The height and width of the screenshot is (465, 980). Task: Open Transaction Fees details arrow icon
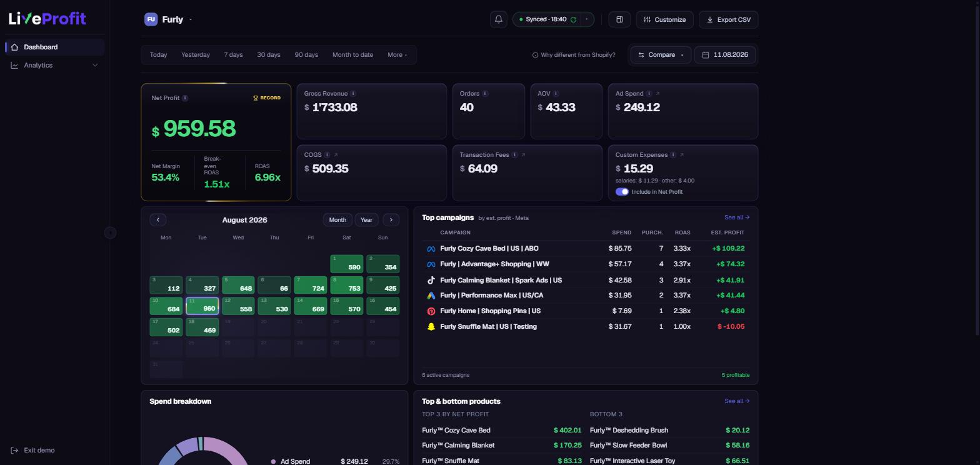523,155
